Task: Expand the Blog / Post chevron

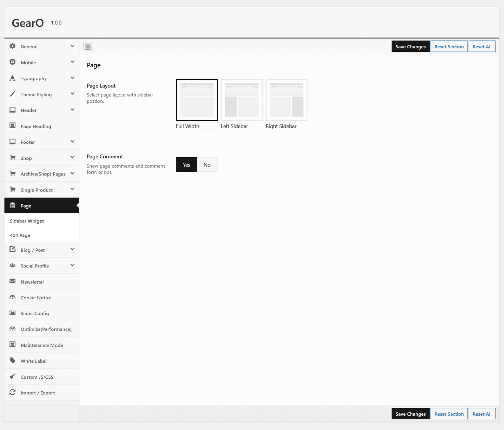Action: pos(72,249)
